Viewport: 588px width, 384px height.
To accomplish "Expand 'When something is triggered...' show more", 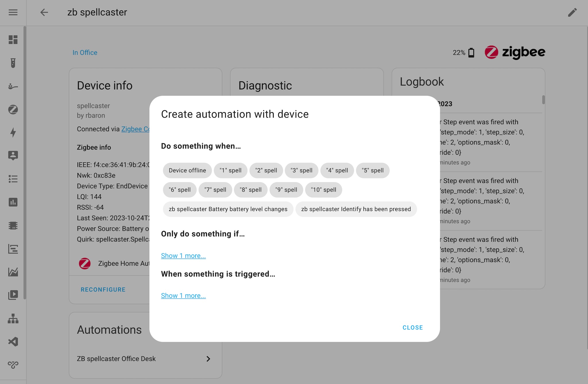I will pyautogui.click(x=183, y=295).
